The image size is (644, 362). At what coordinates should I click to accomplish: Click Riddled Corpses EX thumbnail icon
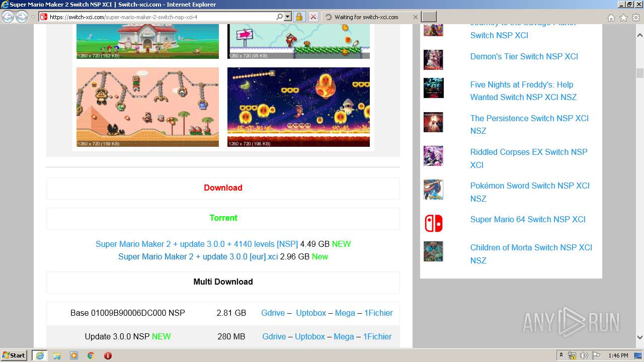click(433, 156)
